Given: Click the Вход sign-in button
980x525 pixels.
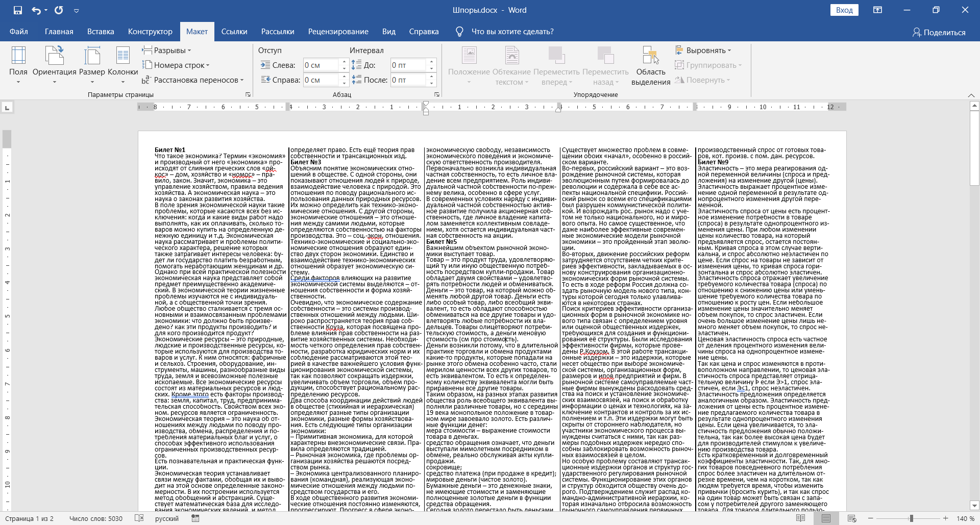Looking at the screenshot, I should click(845, 10).
